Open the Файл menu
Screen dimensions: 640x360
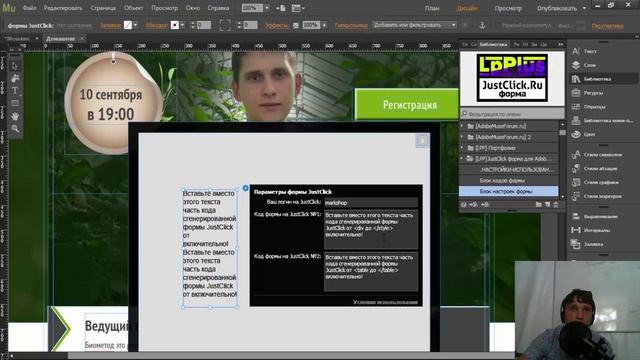click(29, 8)
